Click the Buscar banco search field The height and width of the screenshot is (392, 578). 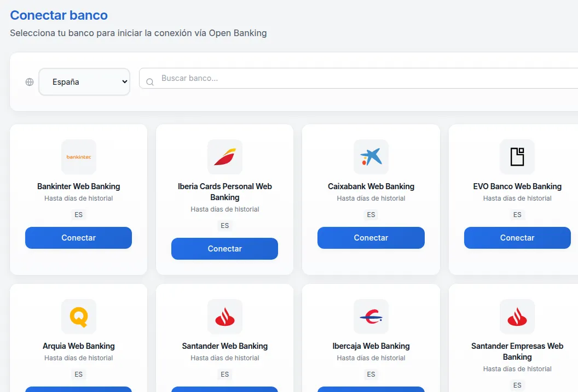[x=274, y=79]
